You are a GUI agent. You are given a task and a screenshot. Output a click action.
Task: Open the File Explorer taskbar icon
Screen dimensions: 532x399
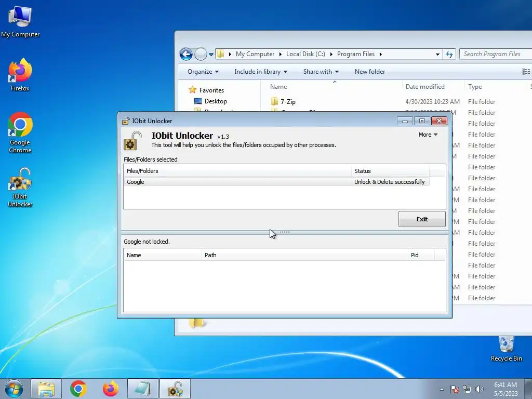46,389
